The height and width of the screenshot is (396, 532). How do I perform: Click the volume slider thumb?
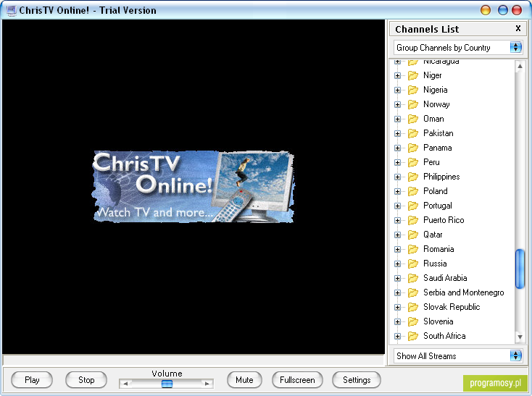(167, 384)
